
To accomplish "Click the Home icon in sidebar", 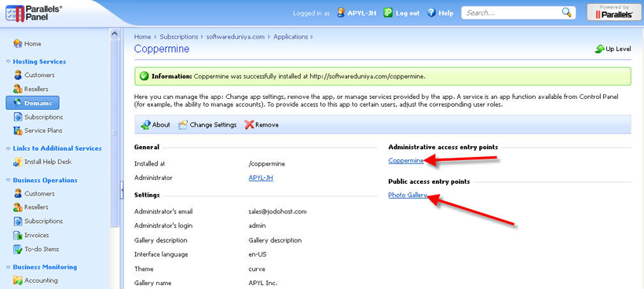I will click(17, 43).
